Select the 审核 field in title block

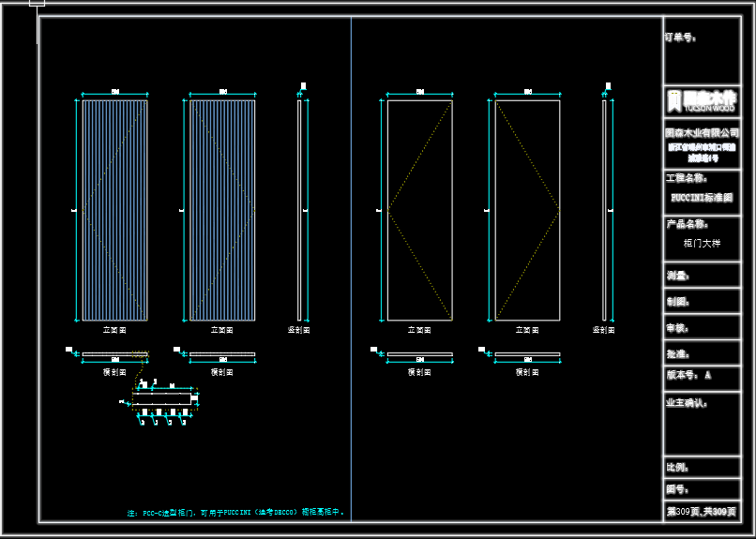click(678, 328)
